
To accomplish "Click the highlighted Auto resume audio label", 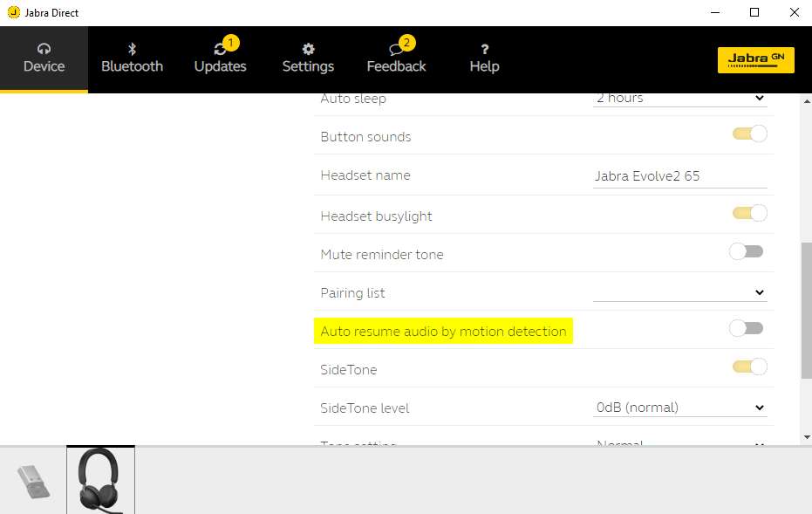I will tap(443, 331).
